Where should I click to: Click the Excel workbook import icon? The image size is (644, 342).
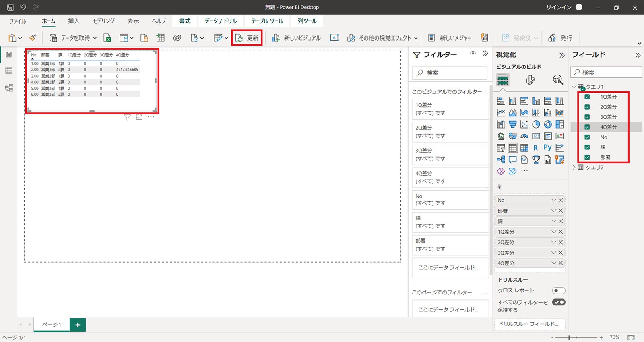coord(107,38)
